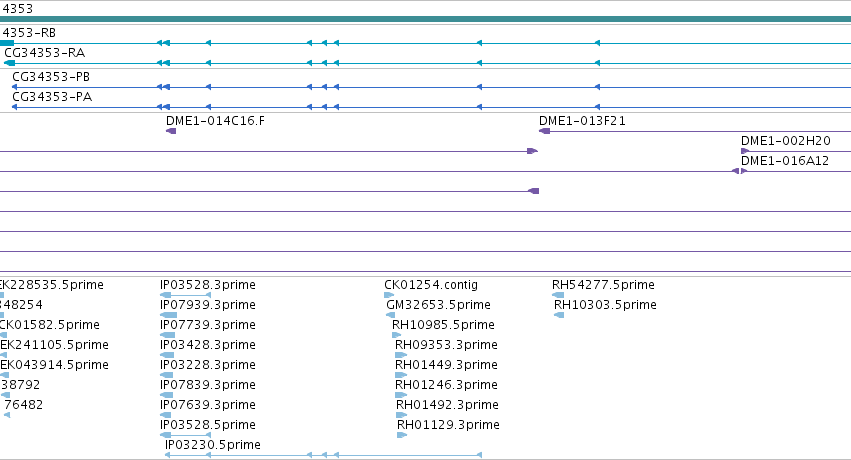The height and width of the screenshot is (460, 851).
Task: Click the blue glyph under IP07939.3prime
Action: coord(168,315)
